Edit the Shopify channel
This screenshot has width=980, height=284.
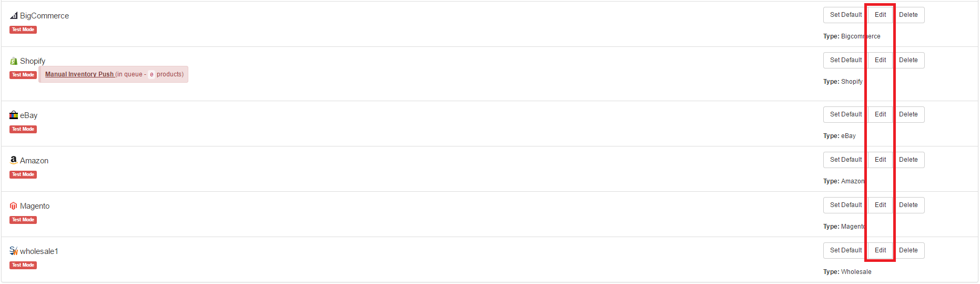(880, 60)
